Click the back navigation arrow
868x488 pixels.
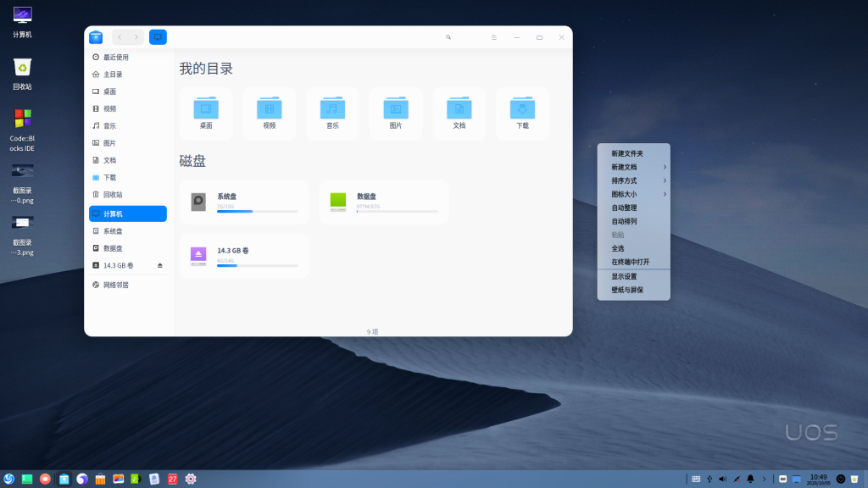click(120, 37)
